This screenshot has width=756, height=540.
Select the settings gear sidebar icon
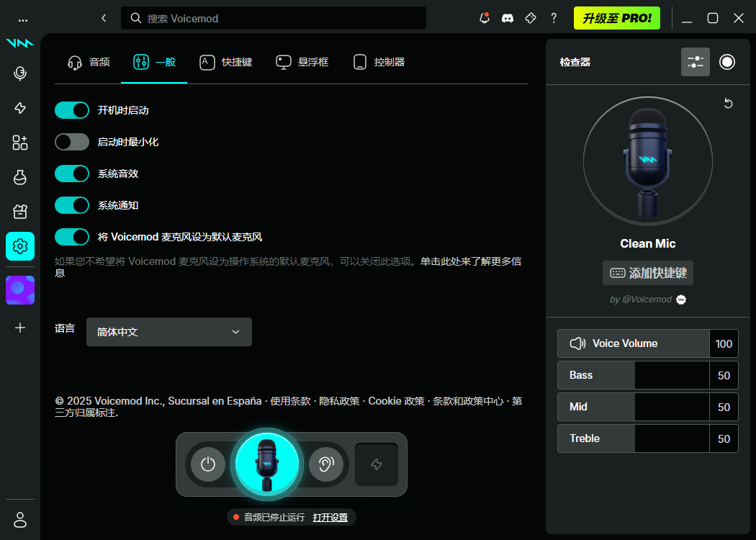point(19,246)
